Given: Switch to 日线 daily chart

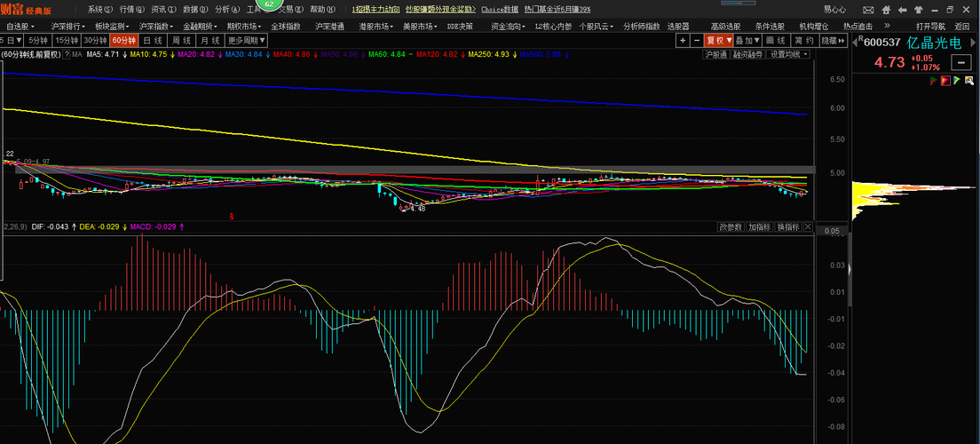Looking at the screenshot, I should tap(153, 40).
